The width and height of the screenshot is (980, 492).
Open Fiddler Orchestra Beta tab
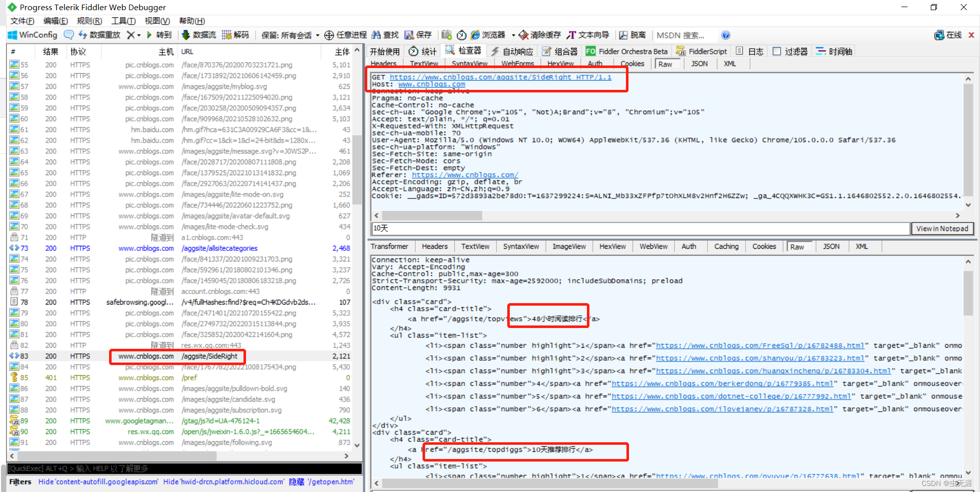(627, 51)
